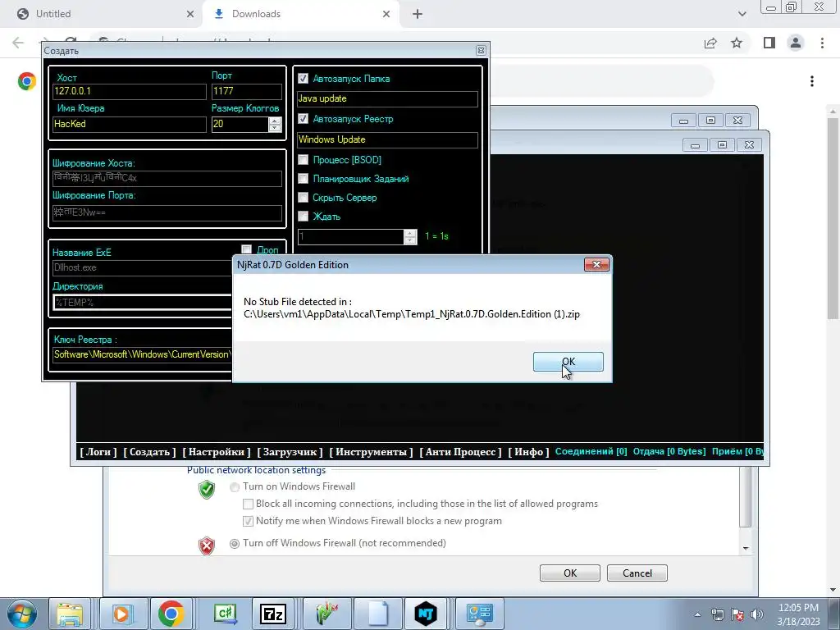Click OK in the NjRat message dialog
The height and width of the screenshot is (630, 840).
pyautogui.click(x=568, y=362)
